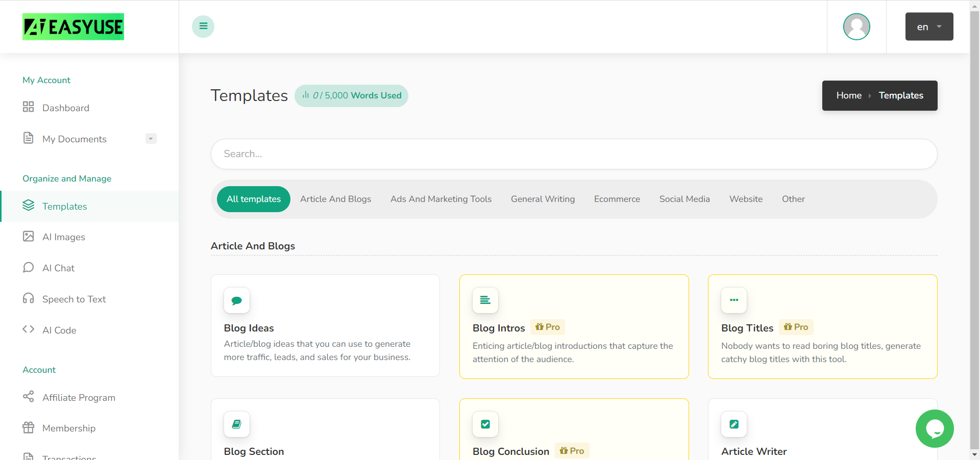Navigate to the Dashboard page

tap(66, 108)
